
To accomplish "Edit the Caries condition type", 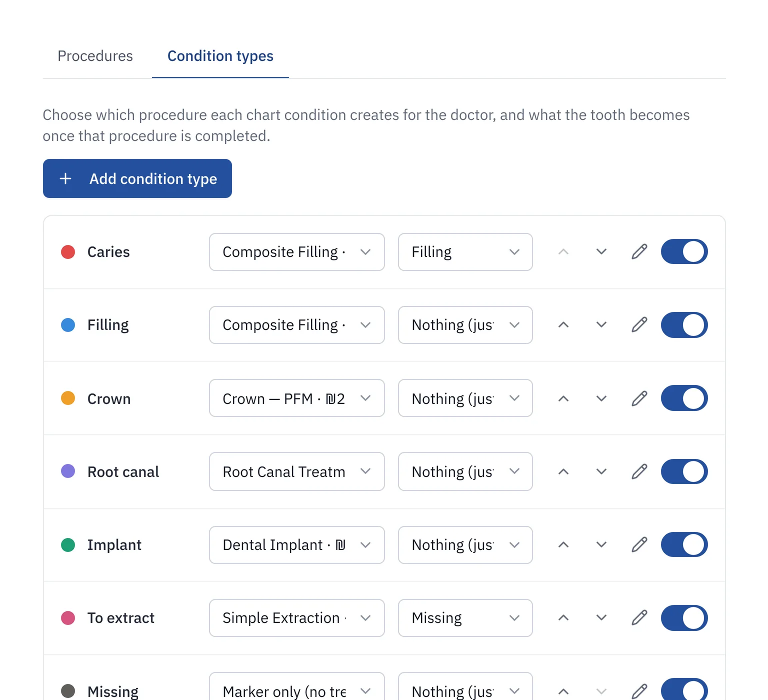I will pos(639,252).
